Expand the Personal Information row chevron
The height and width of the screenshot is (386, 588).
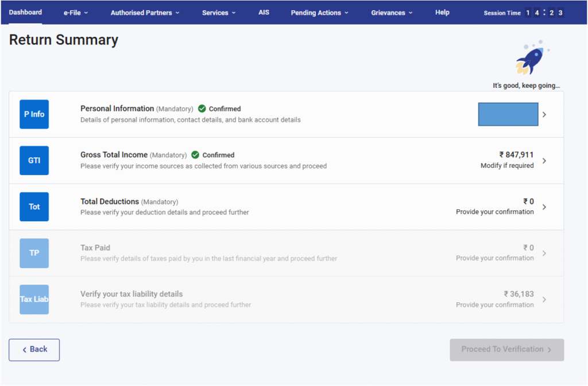click(x=544, y=114)
